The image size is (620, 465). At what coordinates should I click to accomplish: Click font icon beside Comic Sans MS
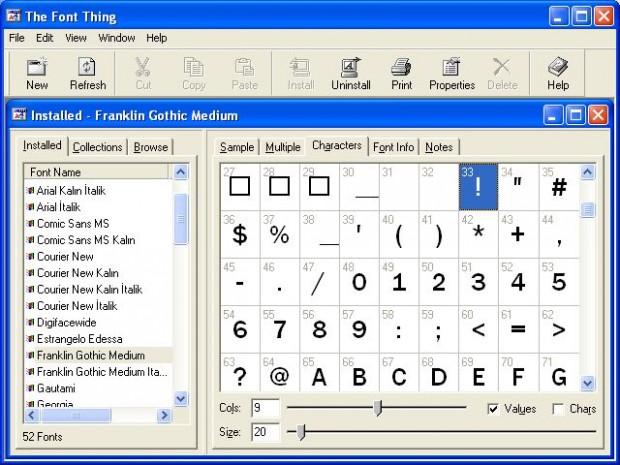(30, 223)
